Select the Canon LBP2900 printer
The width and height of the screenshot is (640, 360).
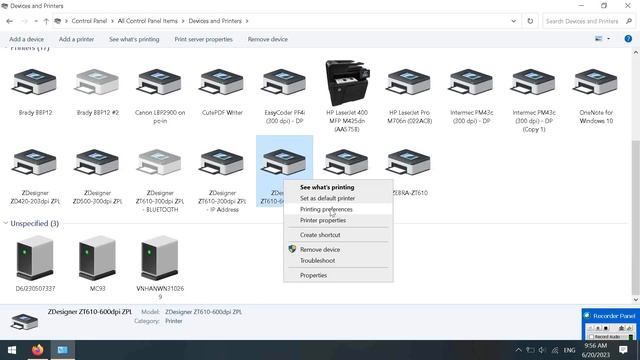[160, 96]
